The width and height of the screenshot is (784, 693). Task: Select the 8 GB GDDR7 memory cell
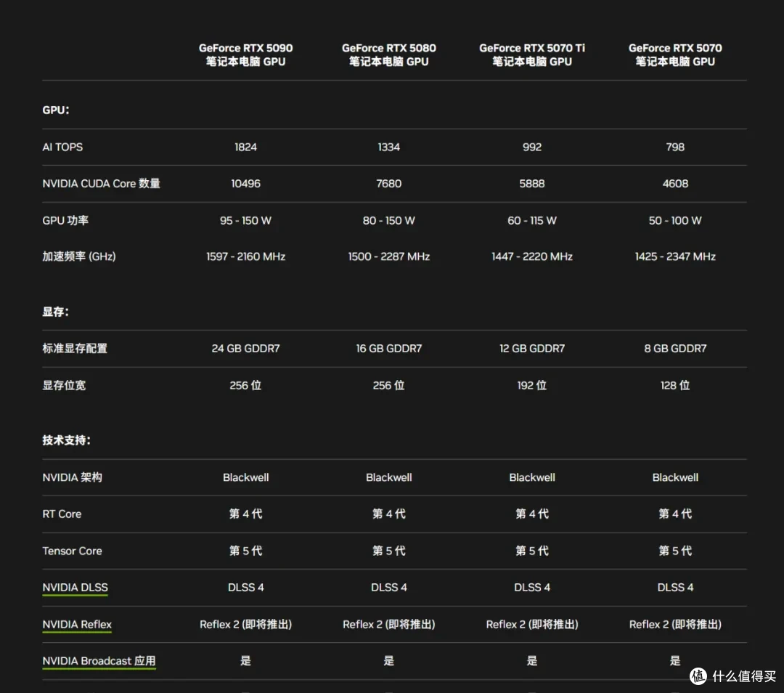tap(675, 349)
